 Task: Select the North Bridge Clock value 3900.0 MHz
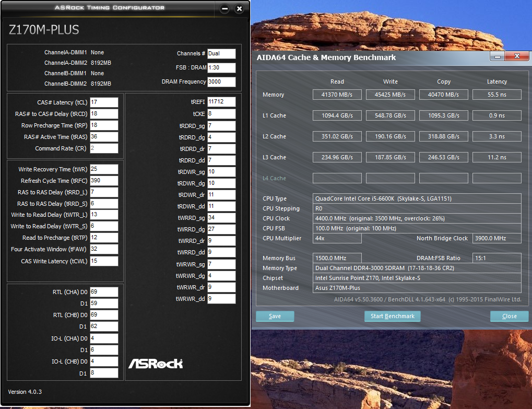497,238
